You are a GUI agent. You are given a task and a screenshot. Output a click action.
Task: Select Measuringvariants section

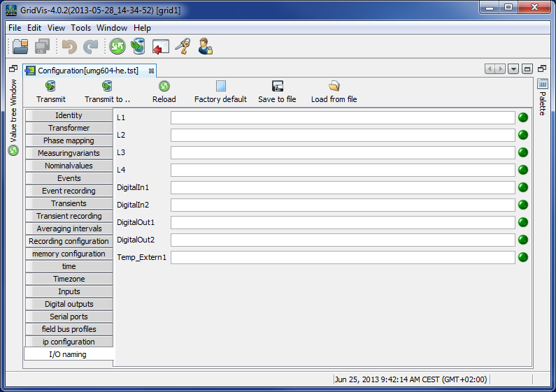pyautogui.click(x=69, y=153)
